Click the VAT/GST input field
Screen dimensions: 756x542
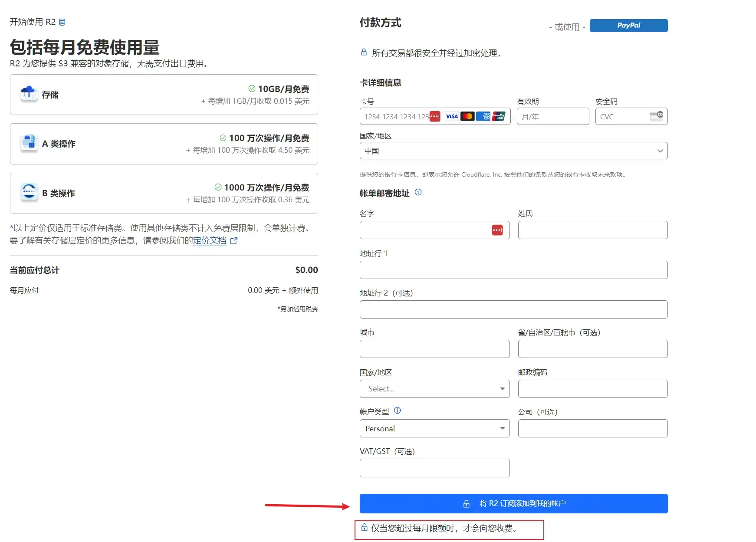tap(434, 468)
